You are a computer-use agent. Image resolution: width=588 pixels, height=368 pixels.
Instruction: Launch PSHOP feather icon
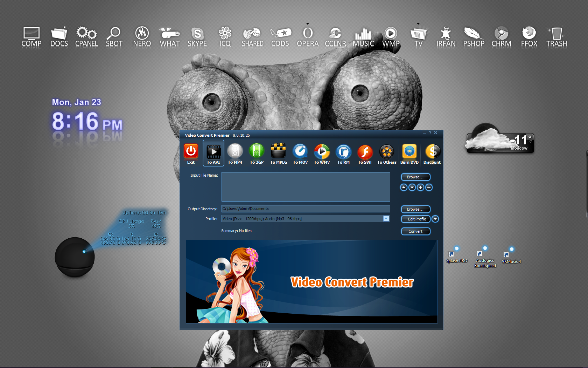(x=474, y=37)
